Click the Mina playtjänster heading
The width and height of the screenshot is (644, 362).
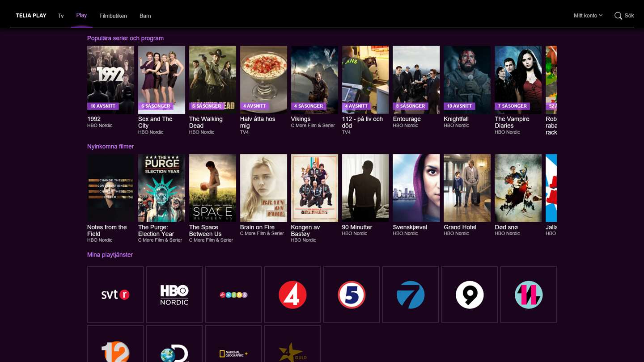click(110, 255)
